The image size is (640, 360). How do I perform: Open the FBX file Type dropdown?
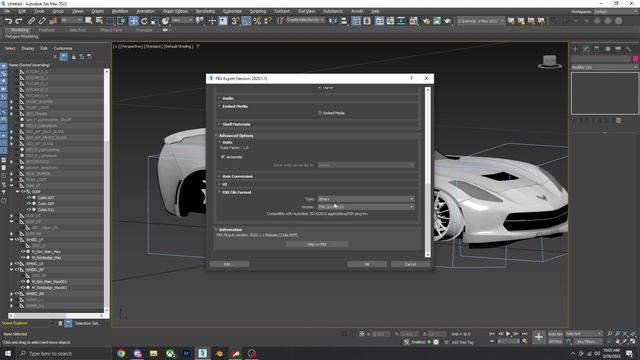pos(366,199)
